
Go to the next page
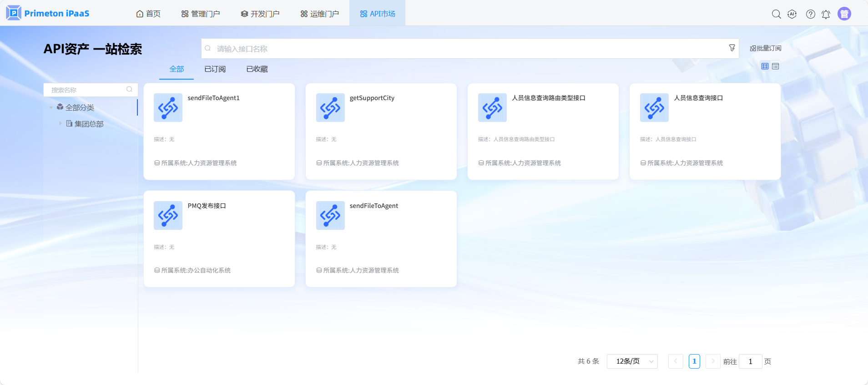pos(713,361)
